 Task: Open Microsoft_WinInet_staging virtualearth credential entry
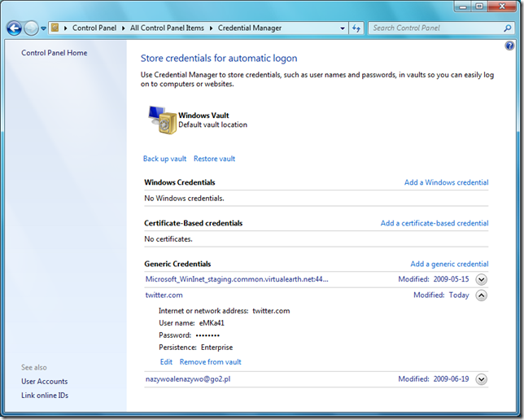point(237,279)
